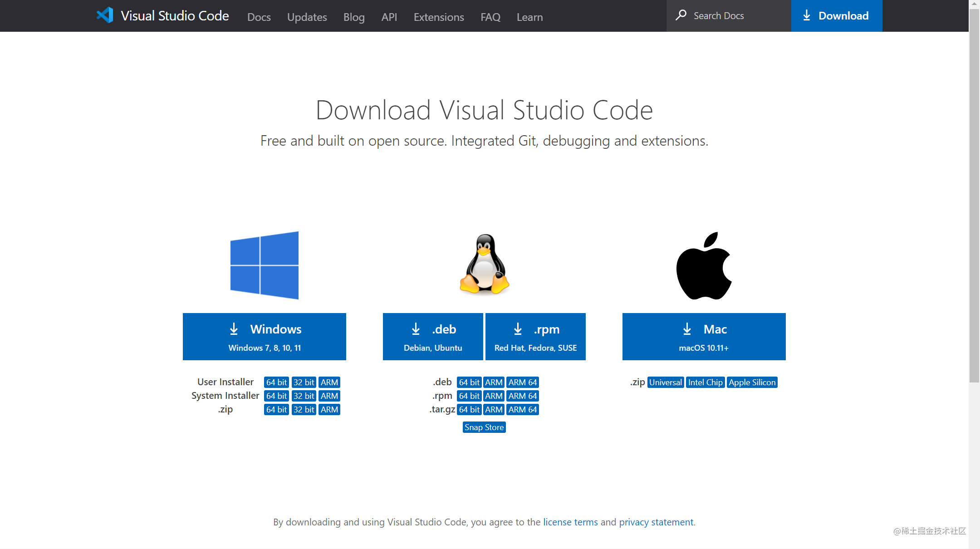This screenshot has height=549, width=980.
Task: Select Mac .zip Apple Silicon
Action: [751, 382]
